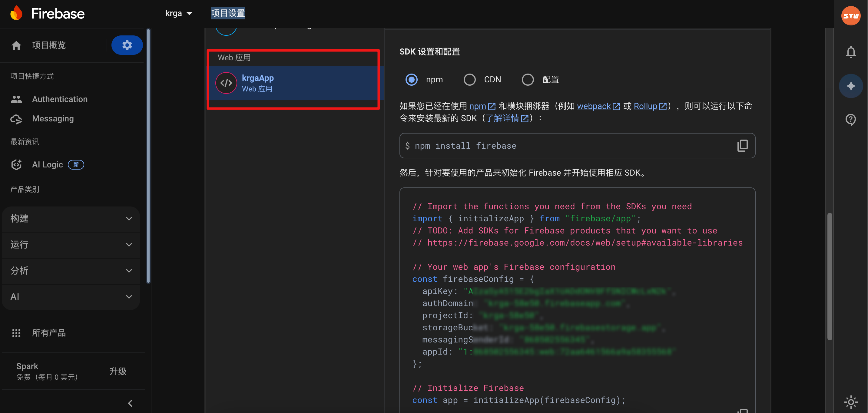Screen dimensions: 868x413
Task: Expand the 构建 category
Action: coord(71,219)
